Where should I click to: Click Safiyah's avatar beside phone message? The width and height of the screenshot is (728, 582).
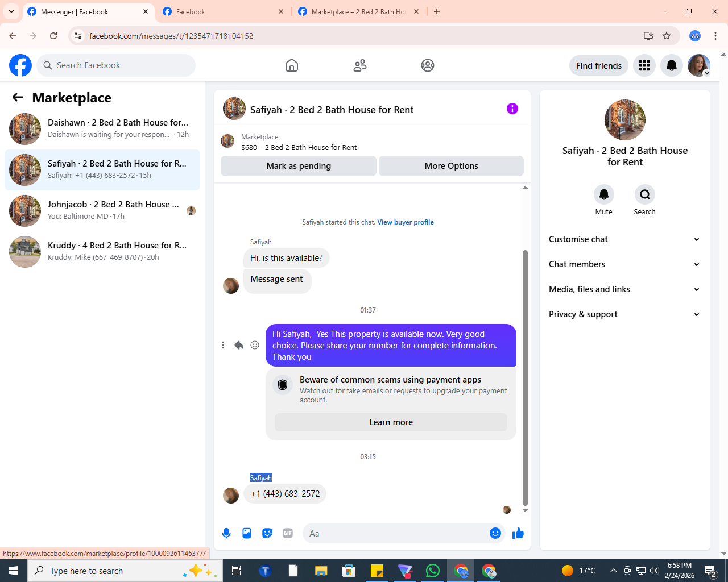[x=231, y=496]
